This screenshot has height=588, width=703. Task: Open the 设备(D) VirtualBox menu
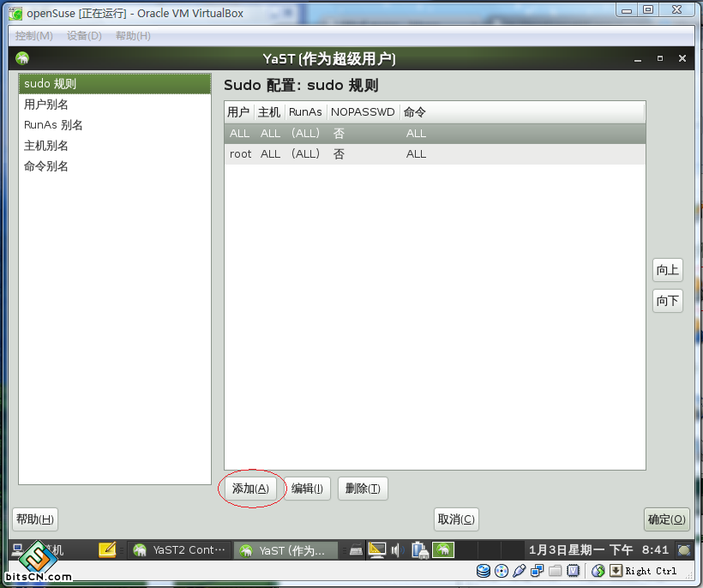pyautogui.click(x=84, y=36)
